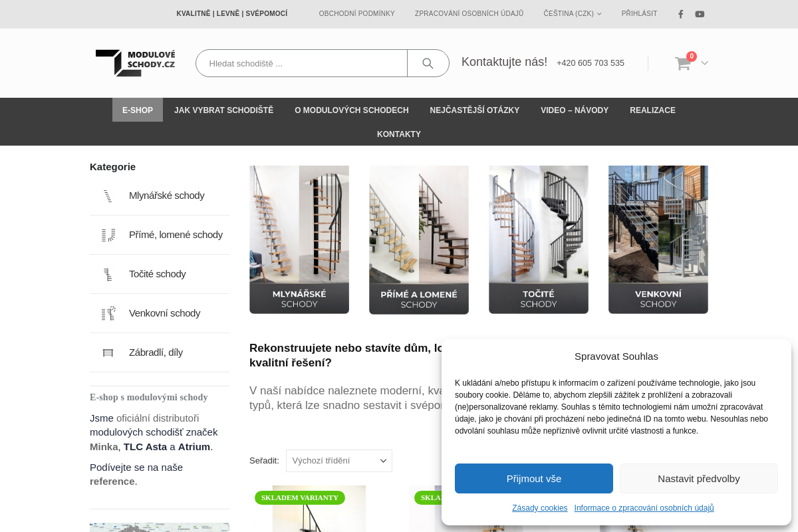The image size is (798, 532).
Task: Click oficiální distributoři link
Action: [x=158, y=418]
